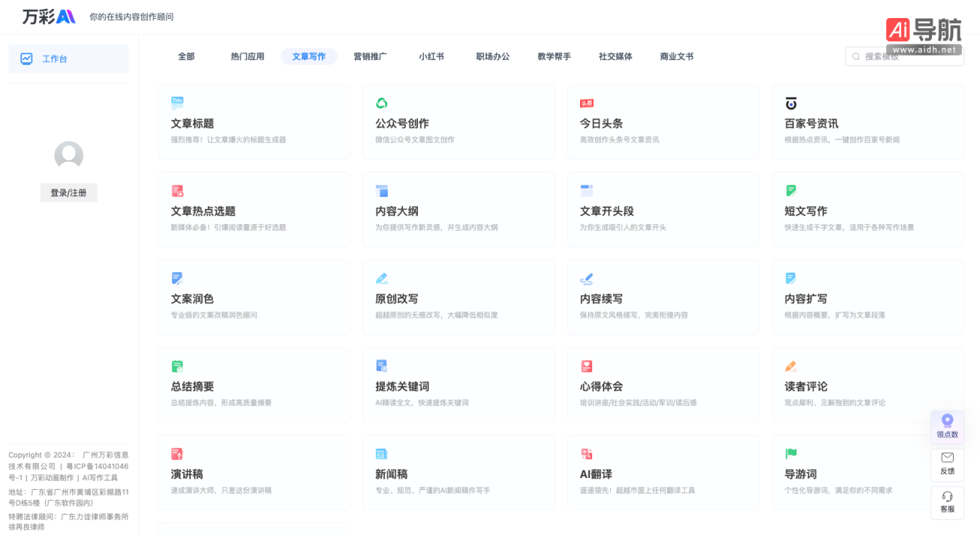Click the 提炼关键词 keyword extraction icon

(381, 366)
